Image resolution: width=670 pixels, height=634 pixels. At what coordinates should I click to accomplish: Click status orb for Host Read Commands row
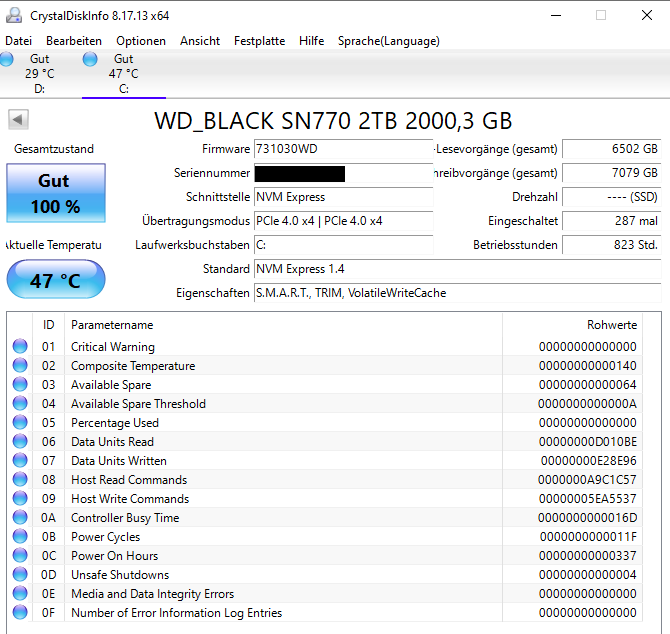click(x=20, y=479)
